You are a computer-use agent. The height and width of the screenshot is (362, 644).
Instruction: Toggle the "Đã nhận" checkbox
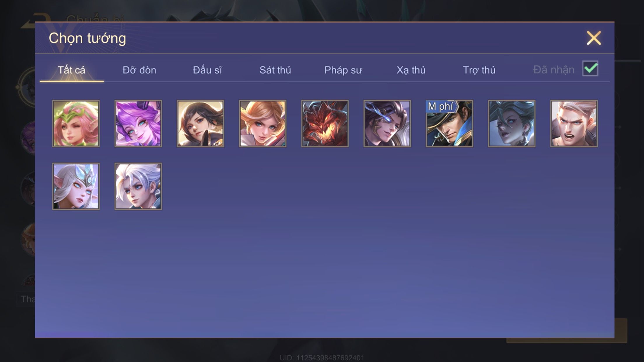pos(590,69)
